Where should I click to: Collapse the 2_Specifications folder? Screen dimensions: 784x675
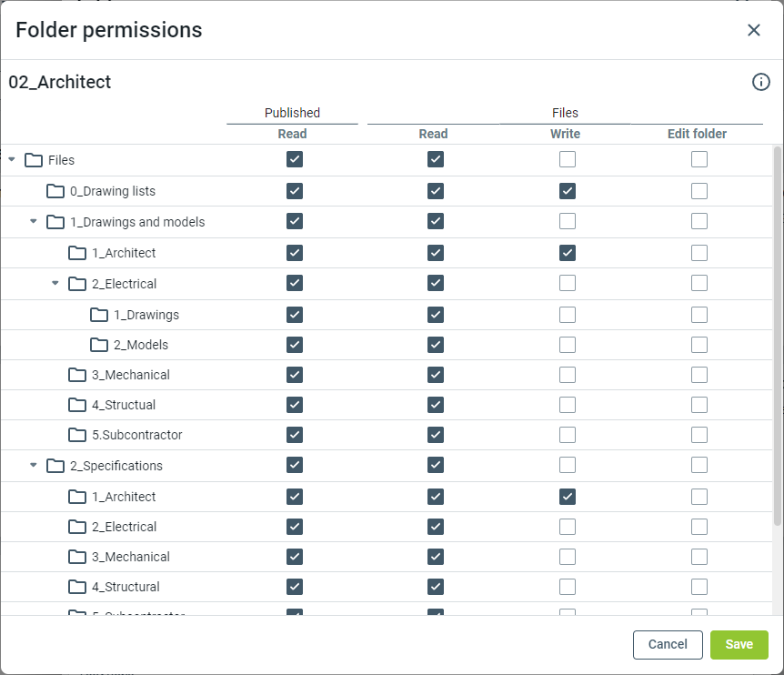[x=34, y=465]
